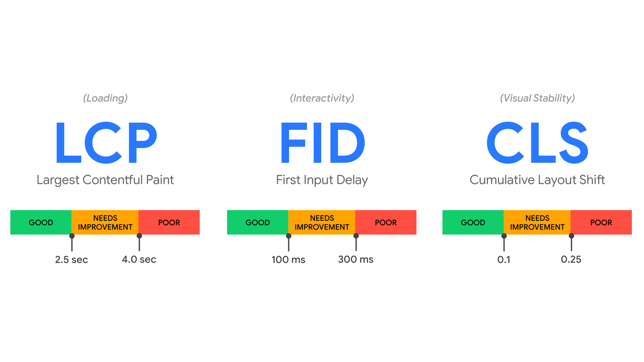Click the large CLS acronym logo
This screenshot has width=644, height=362.
point(537,142)
